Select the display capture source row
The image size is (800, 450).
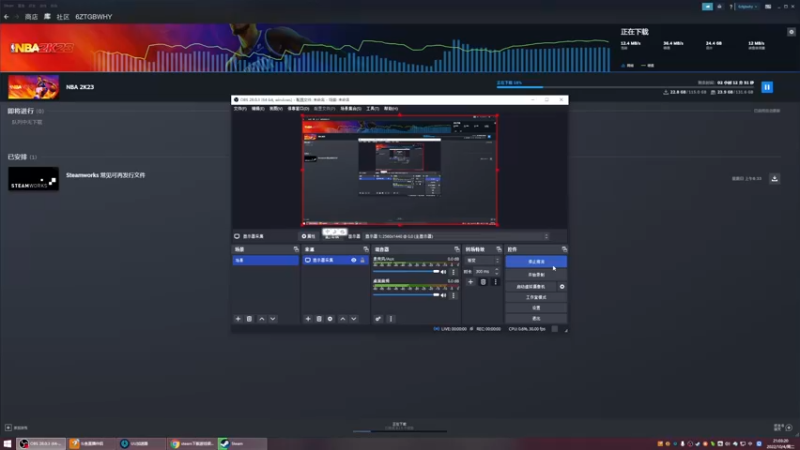click(x=335, y=260)
